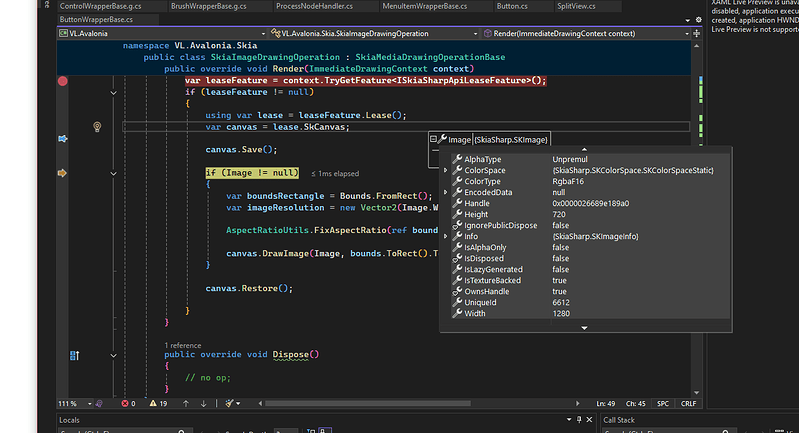Screen dimensions: 799x433
Task: Click the red breakpoint dot in the margin
Action: coord(63,81)
